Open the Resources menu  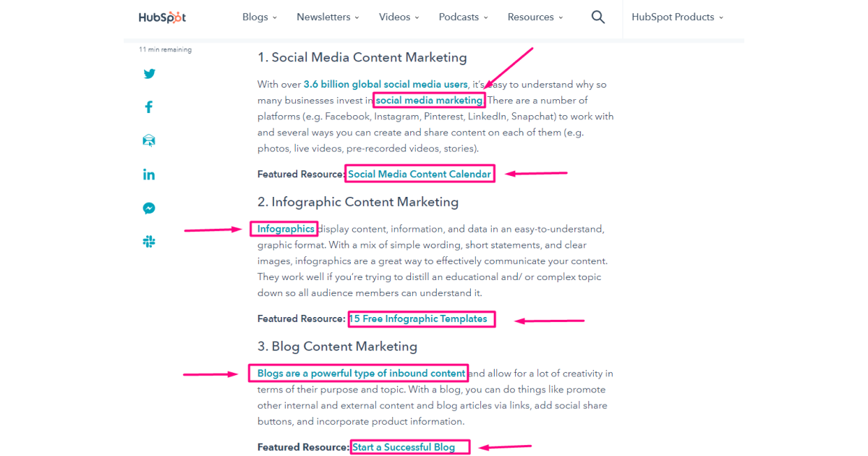pos(535,17)
